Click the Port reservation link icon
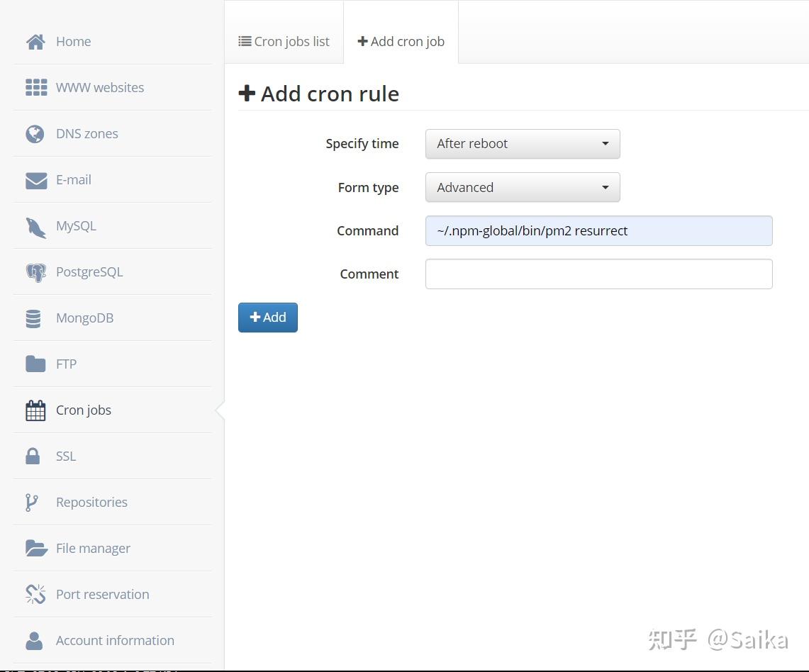 coord(35,594)
